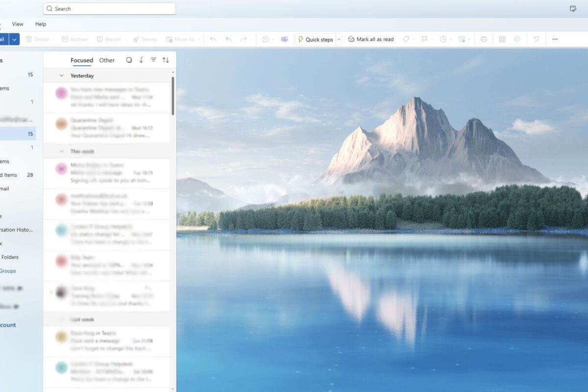Click the Print icon in toolbar
This screenshot has height=392, width=588.
(x=484, y=39)
